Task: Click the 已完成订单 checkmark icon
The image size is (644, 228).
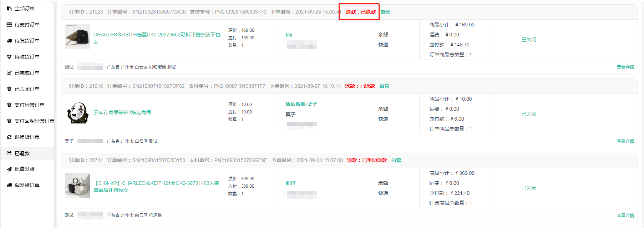Action: click(9, 73)
